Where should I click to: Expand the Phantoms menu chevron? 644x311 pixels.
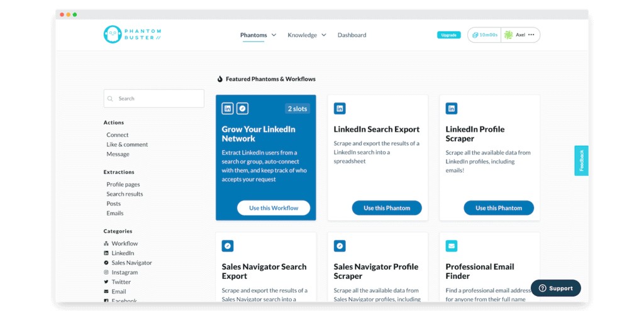(274, 35)
